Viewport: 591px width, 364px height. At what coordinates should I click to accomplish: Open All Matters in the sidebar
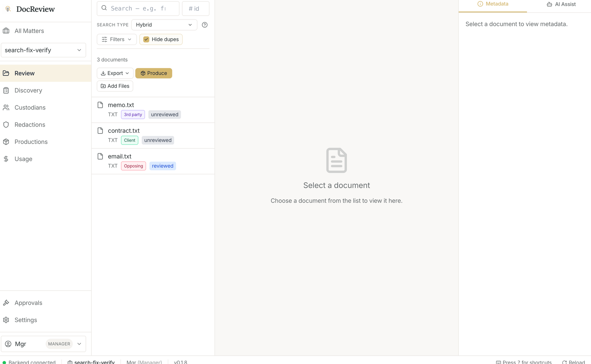tap(46, 31)
